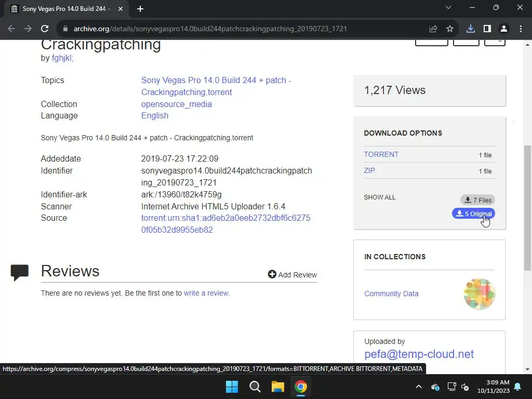The height and width of the screenshot is (399, 532).
Task: Reload the archive.org page
Action: tap(45, 29)
